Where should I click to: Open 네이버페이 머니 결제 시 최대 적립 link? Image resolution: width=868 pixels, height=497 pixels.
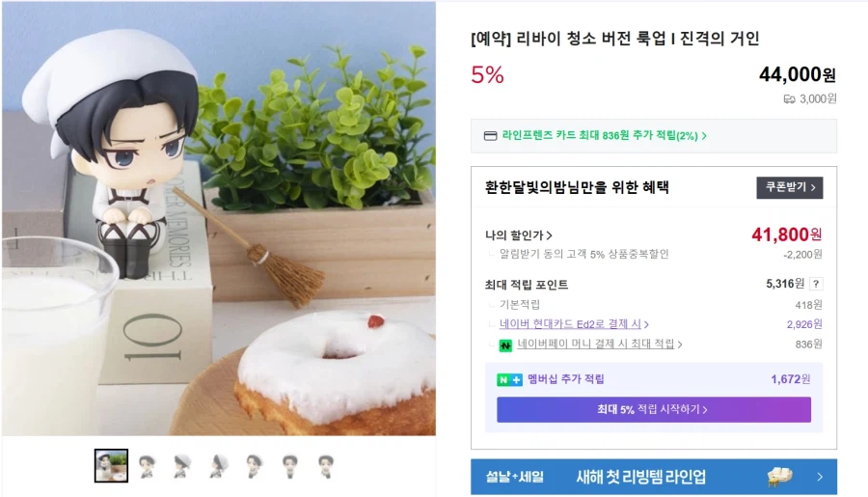click(x=599, y=345)
